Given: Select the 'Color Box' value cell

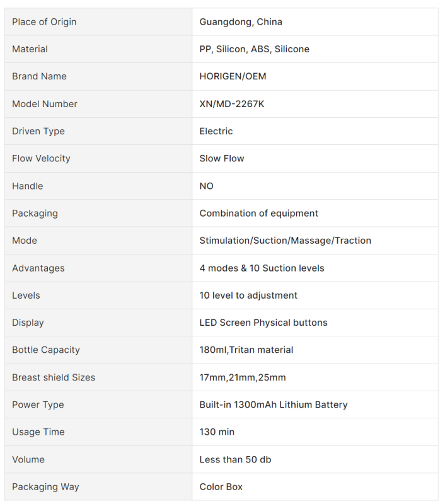Looking at the screenshot, I should point(221,487).
